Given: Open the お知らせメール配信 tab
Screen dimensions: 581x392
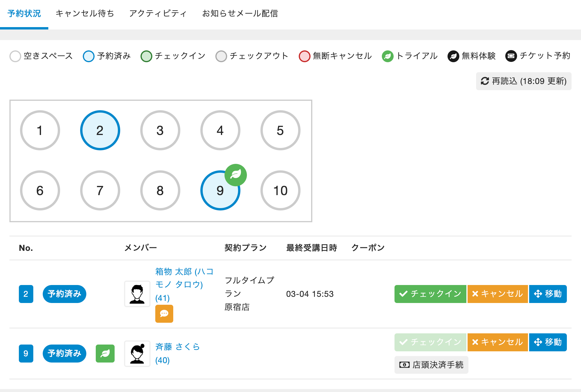Looking at the screenshot, I should pyautogui.click(x=240, y=14).
